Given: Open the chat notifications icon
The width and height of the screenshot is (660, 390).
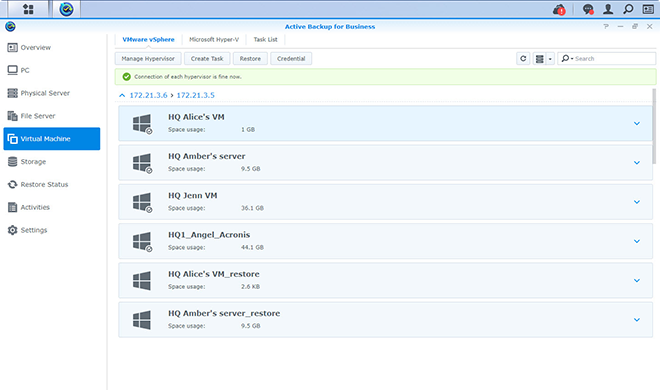Looking at the screenshot, I should pos(588,9).
